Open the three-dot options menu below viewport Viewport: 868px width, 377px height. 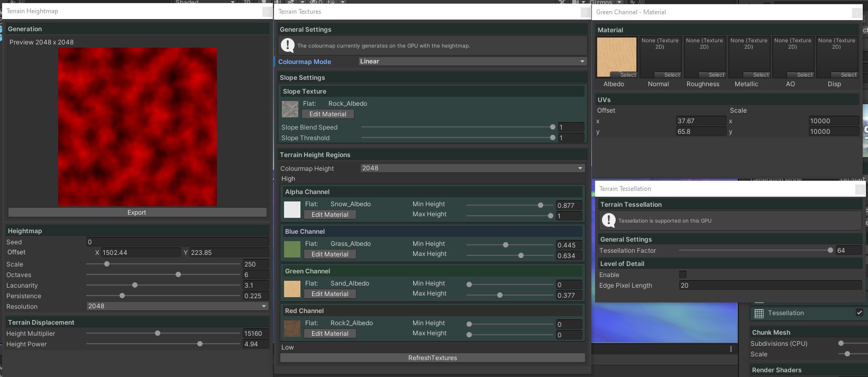731,349
